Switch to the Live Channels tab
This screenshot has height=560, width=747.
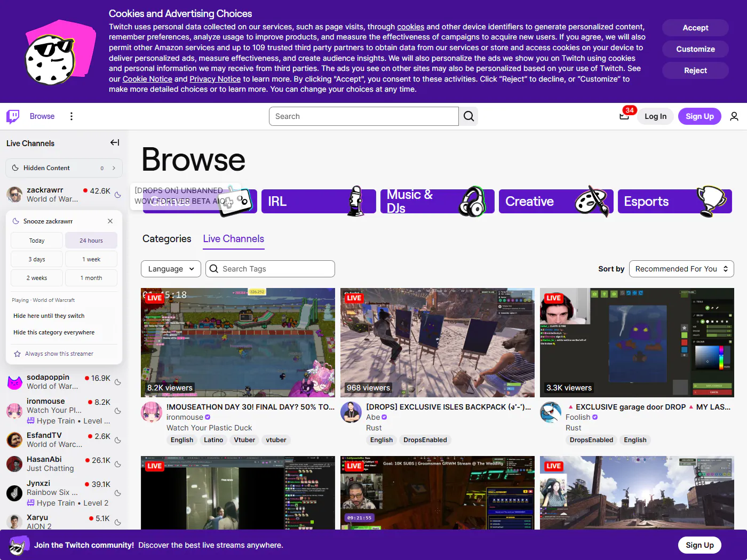tap(234, 239)
